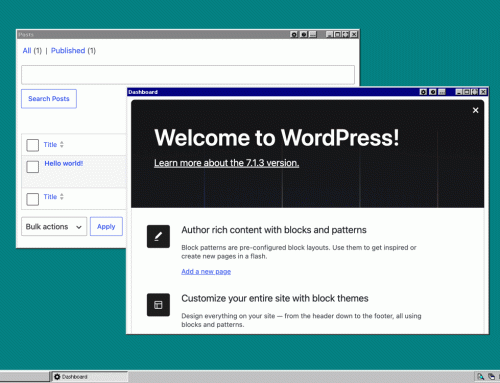Filter posts by Published link

coord(68,51)
